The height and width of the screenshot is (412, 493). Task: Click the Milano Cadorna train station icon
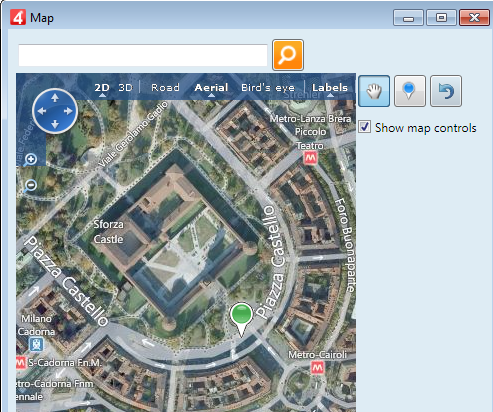coord(36,344)
